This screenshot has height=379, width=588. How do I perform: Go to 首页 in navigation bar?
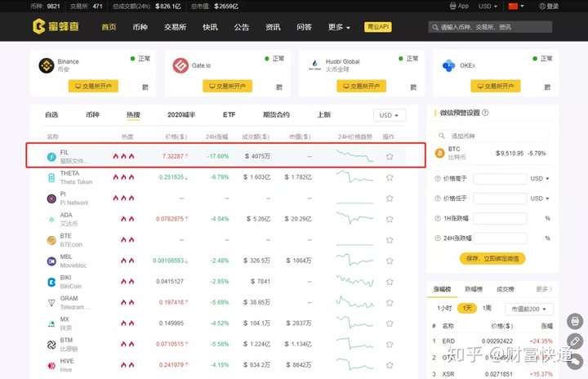click(109, 27)
